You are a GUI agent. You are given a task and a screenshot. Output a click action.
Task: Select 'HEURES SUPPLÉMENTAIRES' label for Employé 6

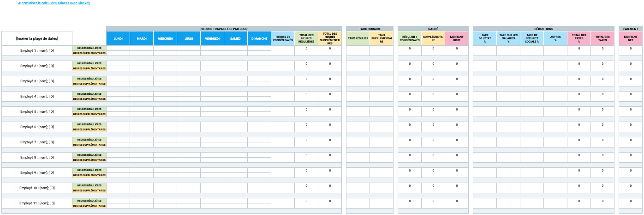(x=89, y=129)
